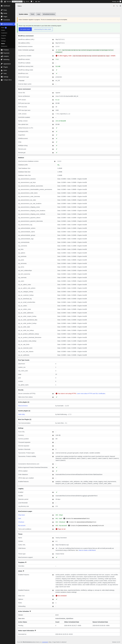Open the WooCommerce link under Active plugins

[23, 406]
